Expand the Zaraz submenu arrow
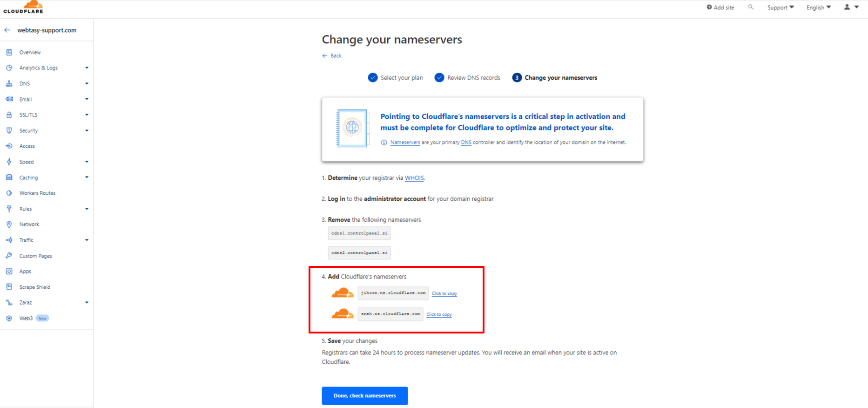Image resolution: width=868 pixels, height=408 pixels. click(87, 303)
